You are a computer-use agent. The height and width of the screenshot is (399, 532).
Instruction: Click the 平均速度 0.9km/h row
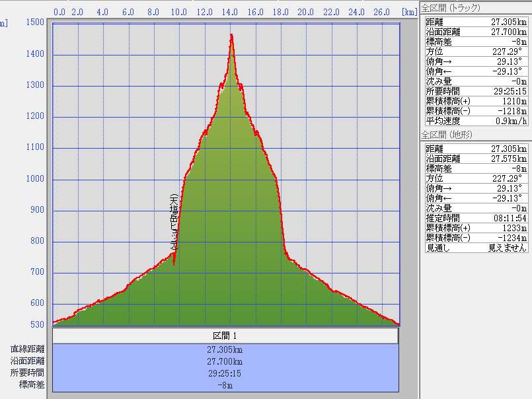pyautogui.click(x=476, y=120)
